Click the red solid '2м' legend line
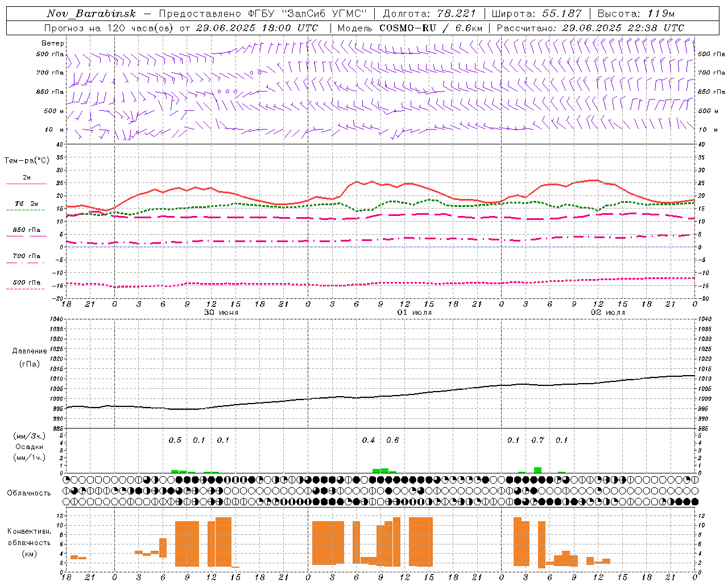 click(x=26, y=184)
